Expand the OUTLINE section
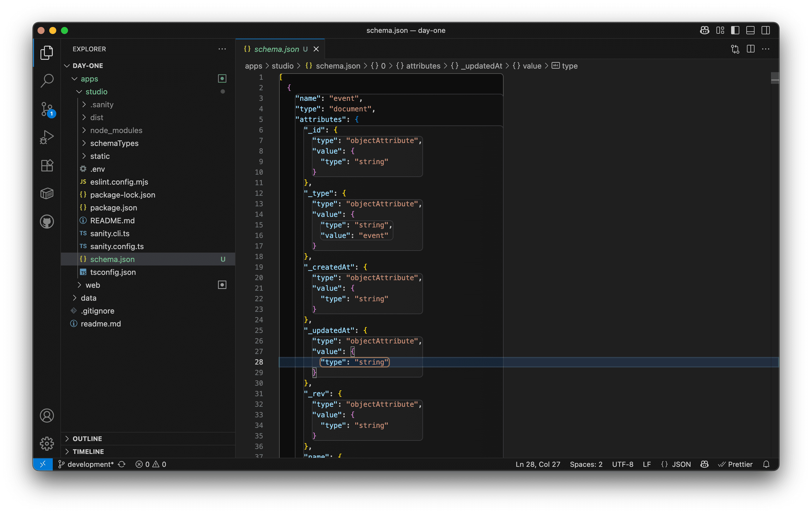The image size is (812, 514). 87,438
